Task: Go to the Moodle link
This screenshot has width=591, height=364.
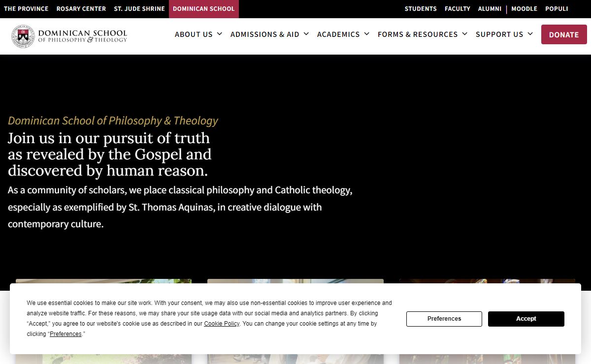Action: click(524, 9)
